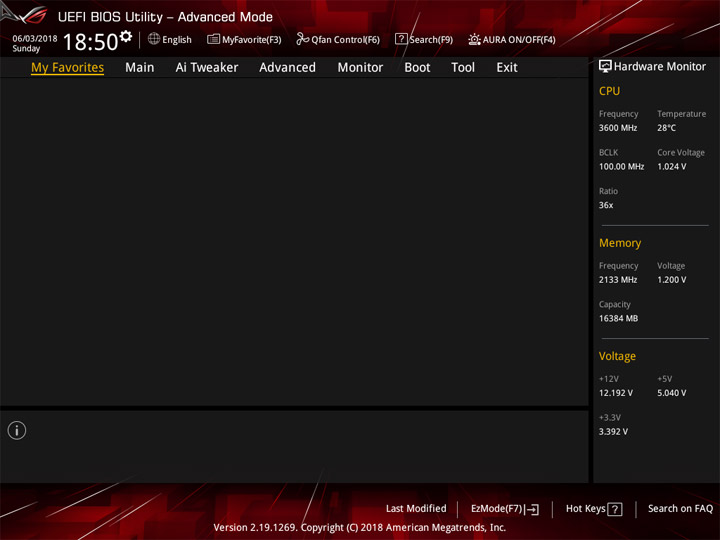This screenshot has width=720, height=540.
Task: Click the AURA light icon
Action: pyautogui.click(x=474, y=39)
